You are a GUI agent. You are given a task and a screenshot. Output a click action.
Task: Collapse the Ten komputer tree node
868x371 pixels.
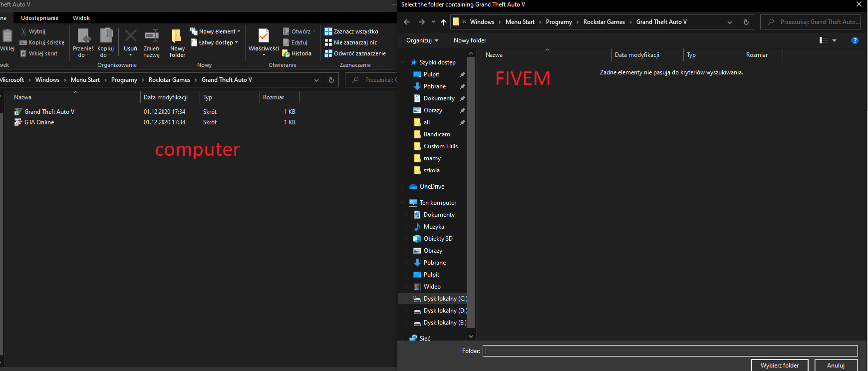403,203
